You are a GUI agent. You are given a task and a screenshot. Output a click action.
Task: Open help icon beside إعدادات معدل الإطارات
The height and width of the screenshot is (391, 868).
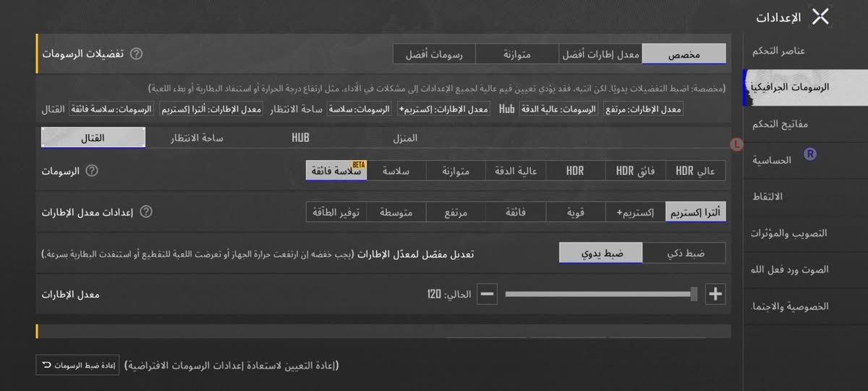pyautogui.click(x=146, y=211)
